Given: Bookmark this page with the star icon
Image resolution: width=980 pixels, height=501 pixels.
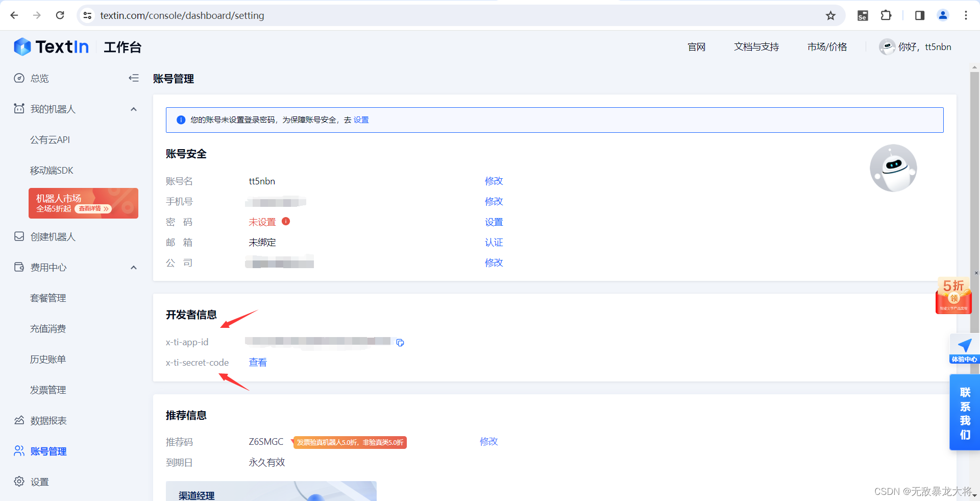Looking at the screenshot, I should (830, 15).
